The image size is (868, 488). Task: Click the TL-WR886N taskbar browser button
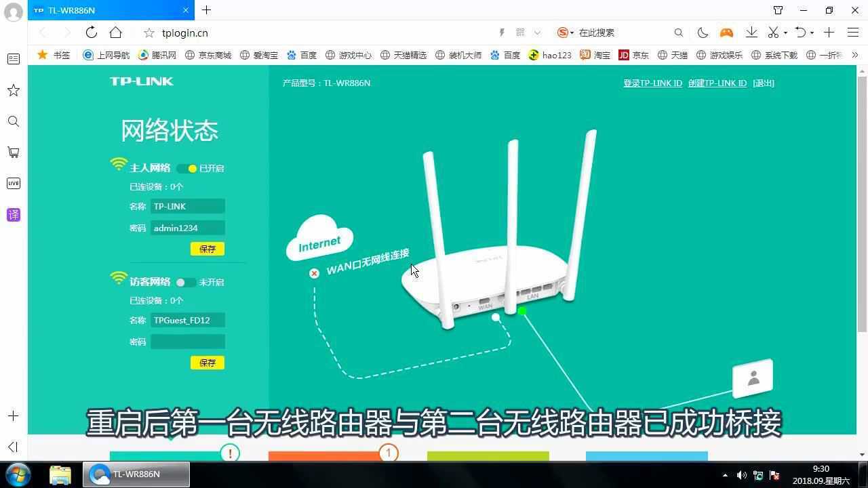click(x=136, y=474)
